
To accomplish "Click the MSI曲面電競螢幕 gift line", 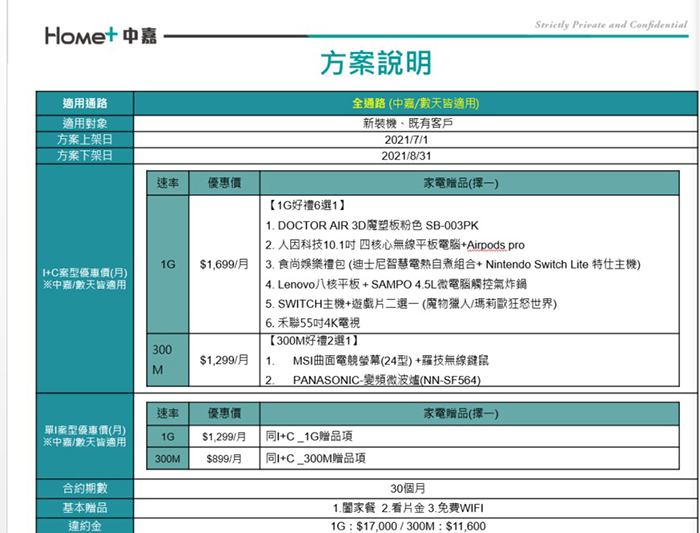I will tap(377, 361).
